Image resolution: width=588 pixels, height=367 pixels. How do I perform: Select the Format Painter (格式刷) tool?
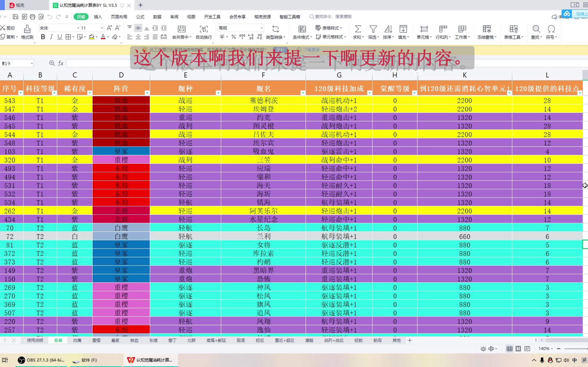point(27,32)
